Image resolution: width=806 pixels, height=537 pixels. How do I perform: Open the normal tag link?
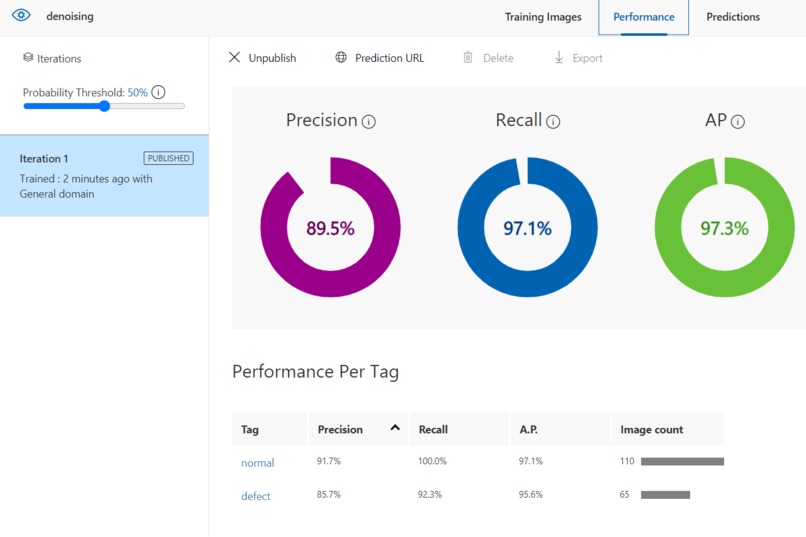pos(258,463)
